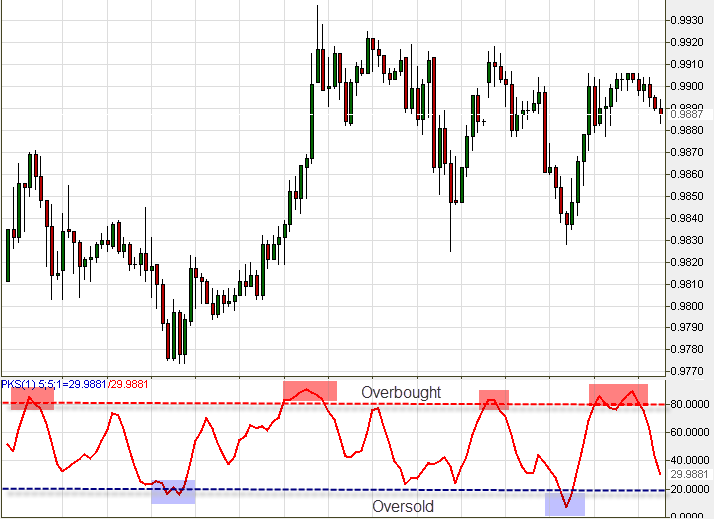Click the first red overbought highlight box

(x=32, y=399)
